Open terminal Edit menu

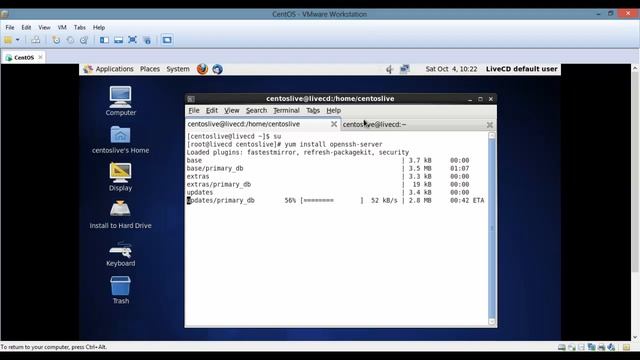pyautogui.click(x=211, y=111)
